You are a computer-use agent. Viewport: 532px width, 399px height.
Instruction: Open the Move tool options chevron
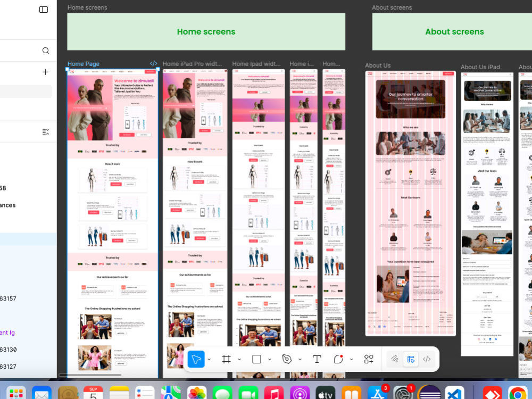click(209, 359)
